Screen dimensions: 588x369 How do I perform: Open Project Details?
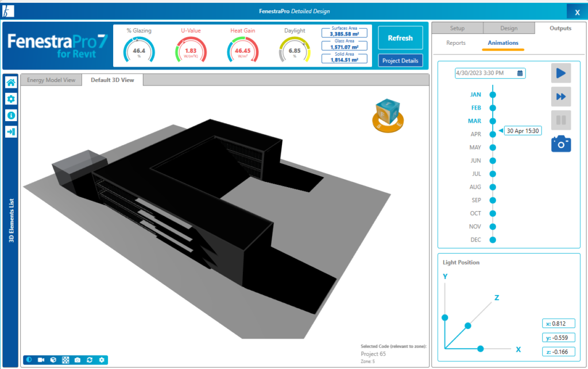[400, 60]
